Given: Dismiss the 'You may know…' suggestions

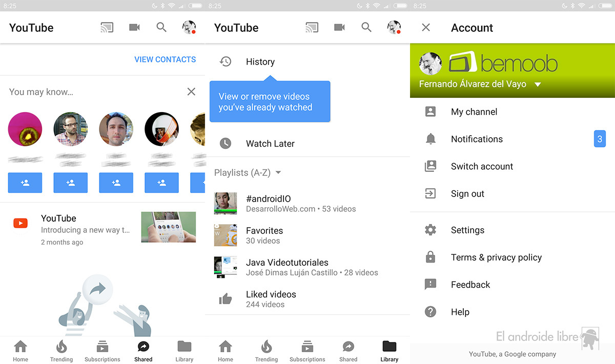Looking at the screenshot, I should [x=191, y=92].
